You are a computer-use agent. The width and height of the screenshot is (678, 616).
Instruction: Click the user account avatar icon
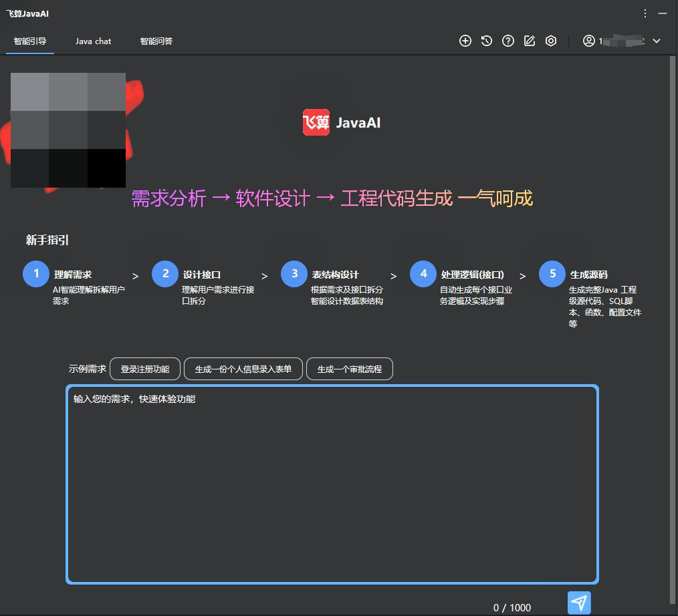589,41
